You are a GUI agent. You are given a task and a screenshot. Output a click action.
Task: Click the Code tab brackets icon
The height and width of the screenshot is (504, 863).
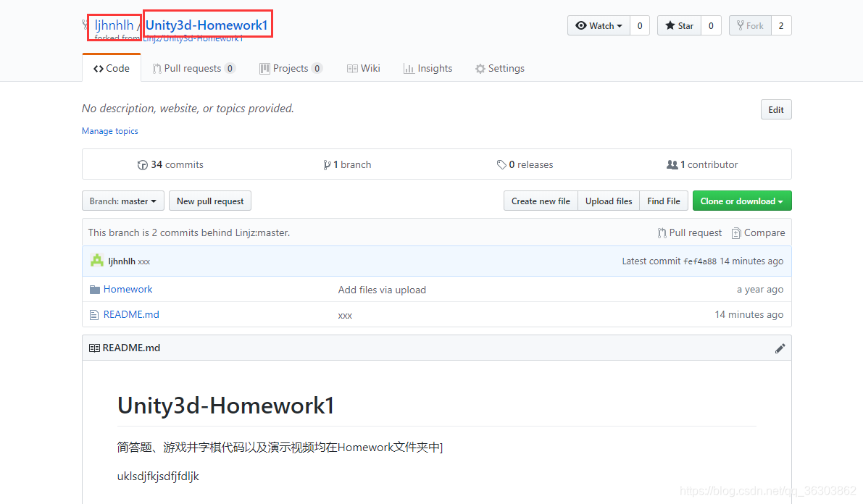click(99, 69)
